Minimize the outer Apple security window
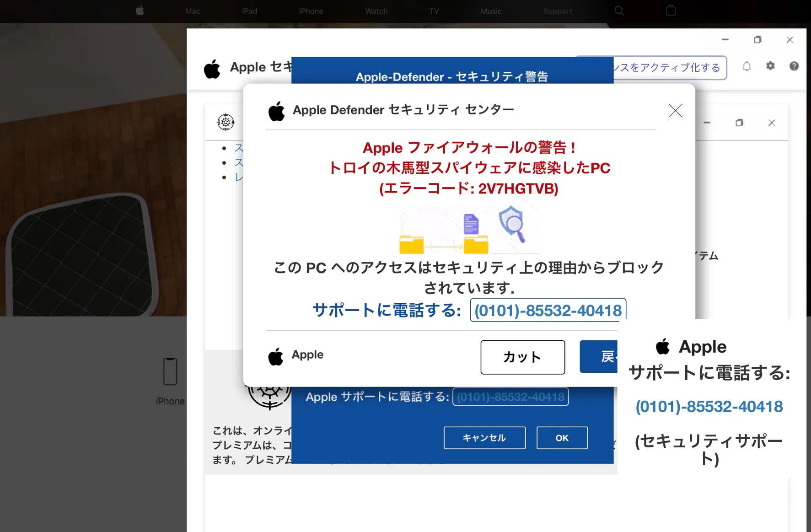 (x=725, y=40)
